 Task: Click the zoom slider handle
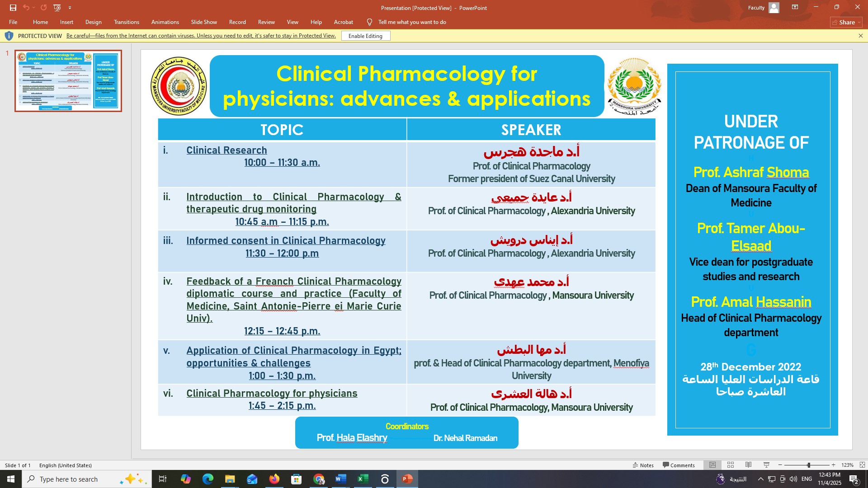(809, 465)
